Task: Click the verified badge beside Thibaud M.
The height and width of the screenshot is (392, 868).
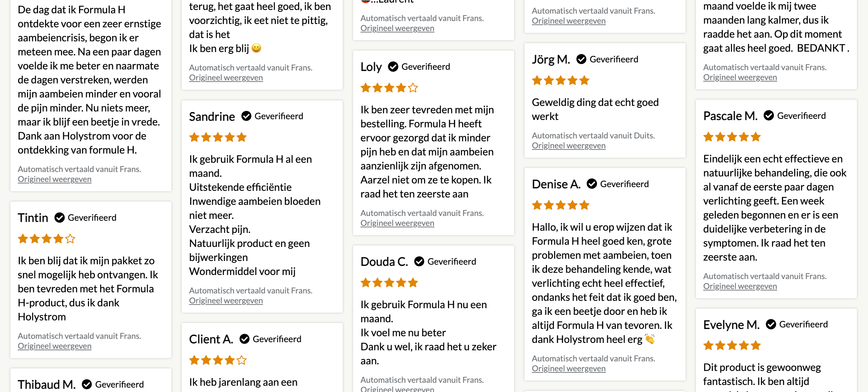Action: [87, 384]
